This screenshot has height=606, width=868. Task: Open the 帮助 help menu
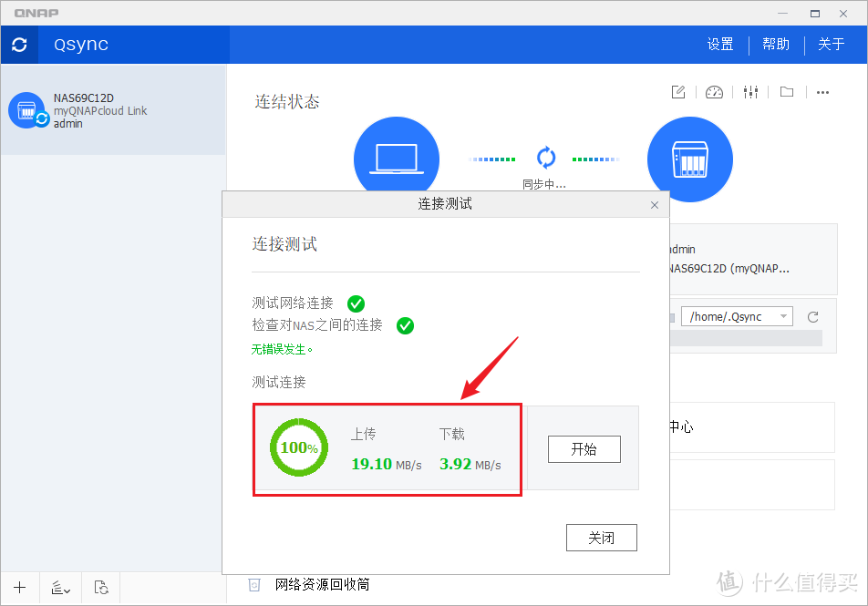point(776,44)
